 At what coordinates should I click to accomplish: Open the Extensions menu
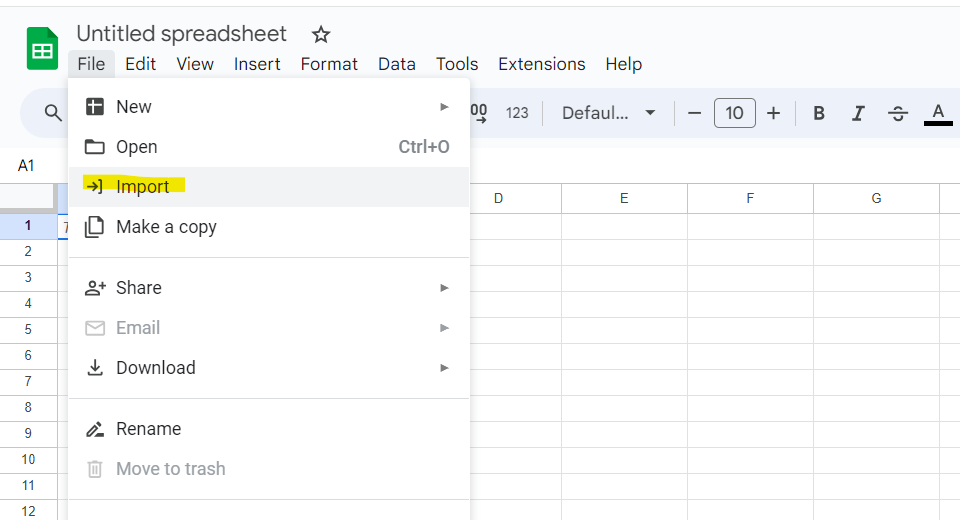[541, 64]
